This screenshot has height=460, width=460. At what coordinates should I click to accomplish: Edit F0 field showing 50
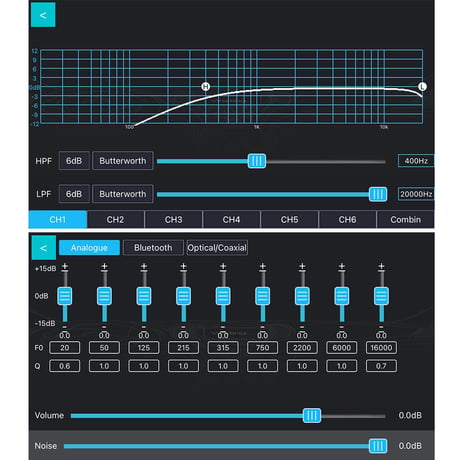[104, 348]
